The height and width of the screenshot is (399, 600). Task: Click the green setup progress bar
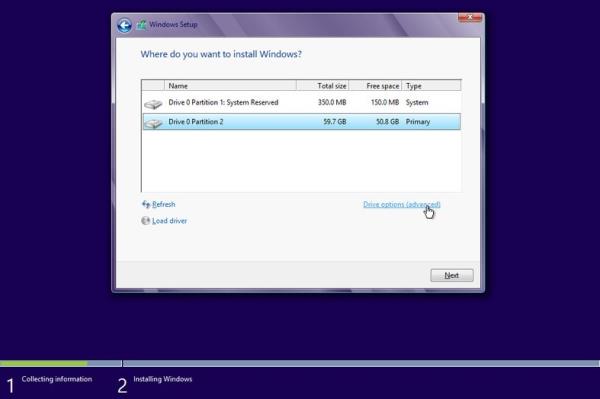(44, 363)
